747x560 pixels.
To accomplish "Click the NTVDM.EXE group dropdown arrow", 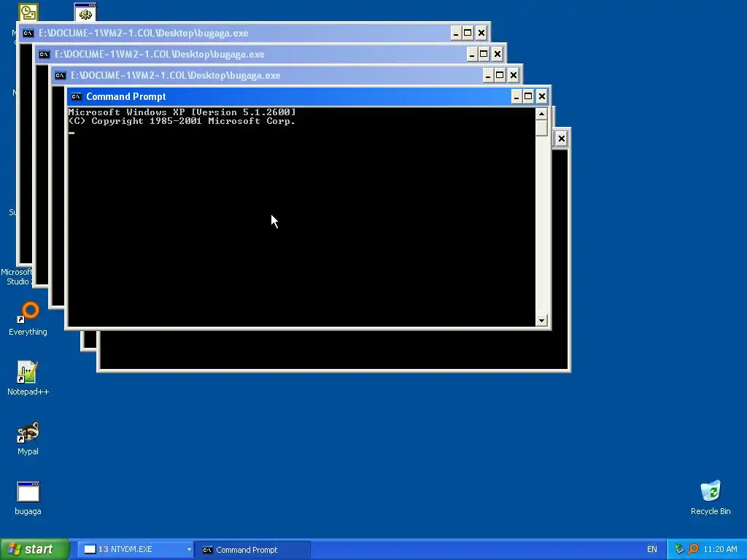I will tap(189, 550).
